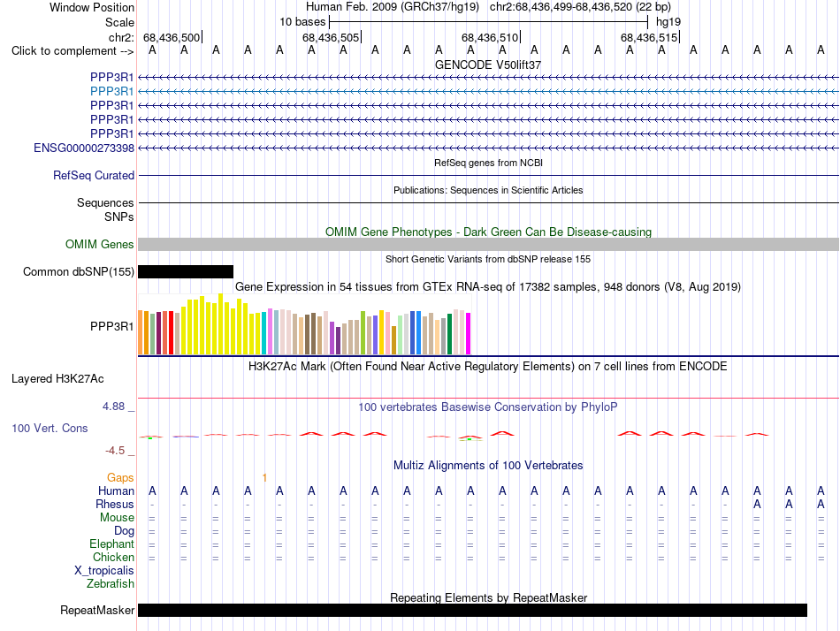Click the RefSeq Curated track label
This screenshot has width=840, height=631.
[x=94, y=175]
